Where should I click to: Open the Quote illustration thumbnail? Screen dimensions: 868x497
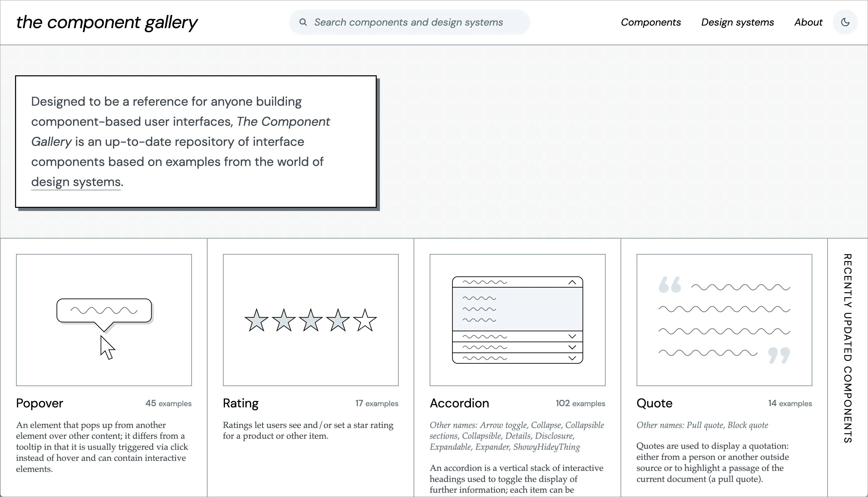click(x=724, y=320)
